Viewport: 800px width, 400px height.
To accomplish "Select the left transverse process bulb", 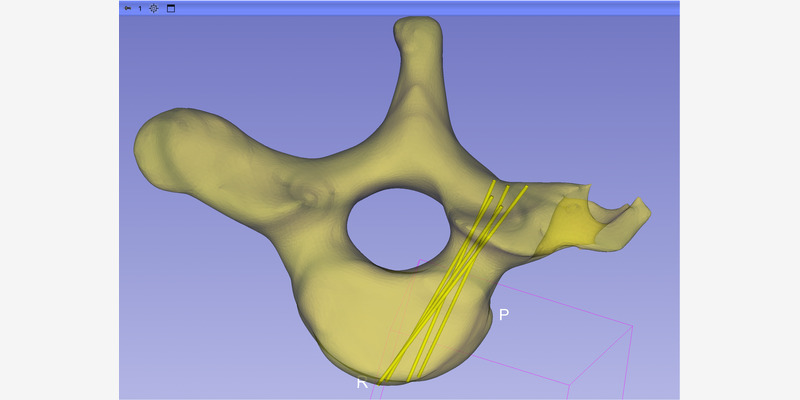I will pos(167,148).
